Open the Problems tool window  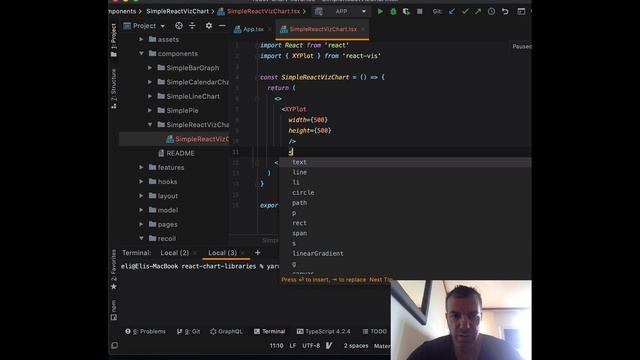(145, 331)
